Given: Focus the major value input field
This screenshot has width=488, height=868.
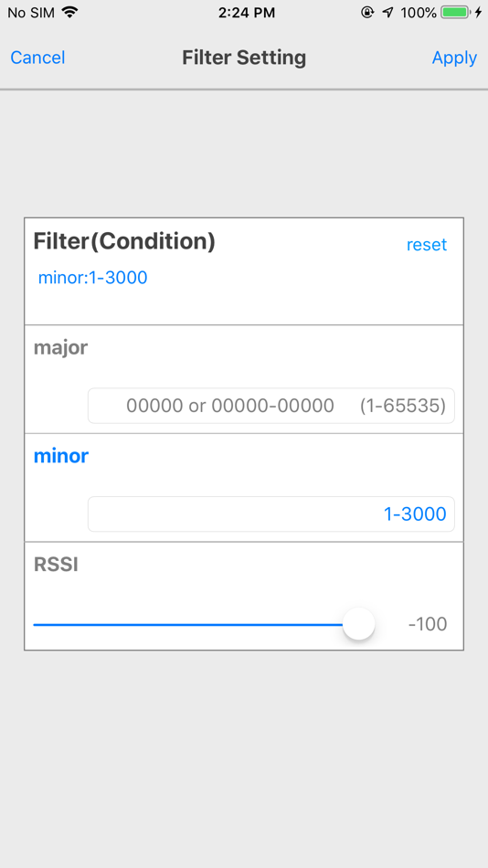Looking at the screenshot, I should [x=271, y=406].
